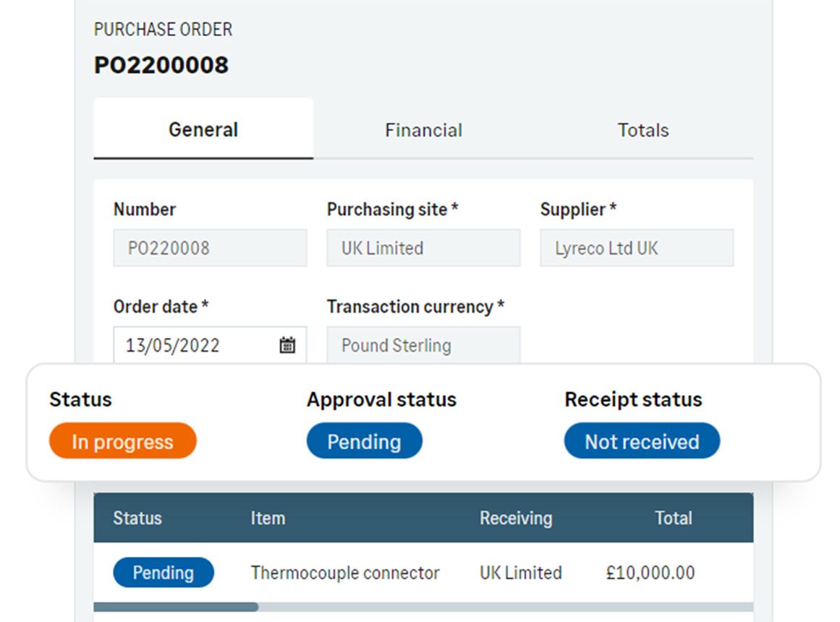Click the horizontal scrollbar under the table
The height and width of the screenshot is (622, 840).
pos(423,607)
